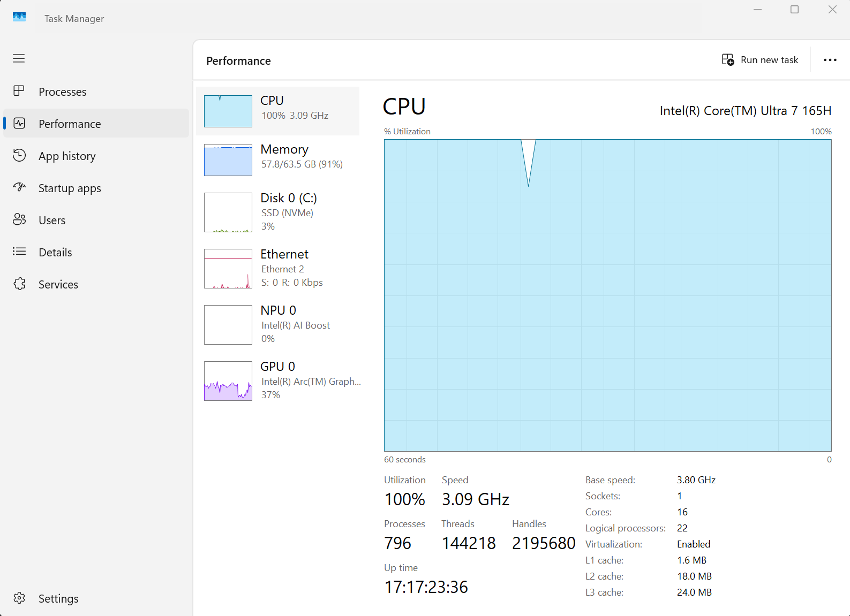Image resolution: width=850 pixels, height=616 pixels.
Task: Select the NPU 0 graph thumbnail
Action: (x=228, y=325)
